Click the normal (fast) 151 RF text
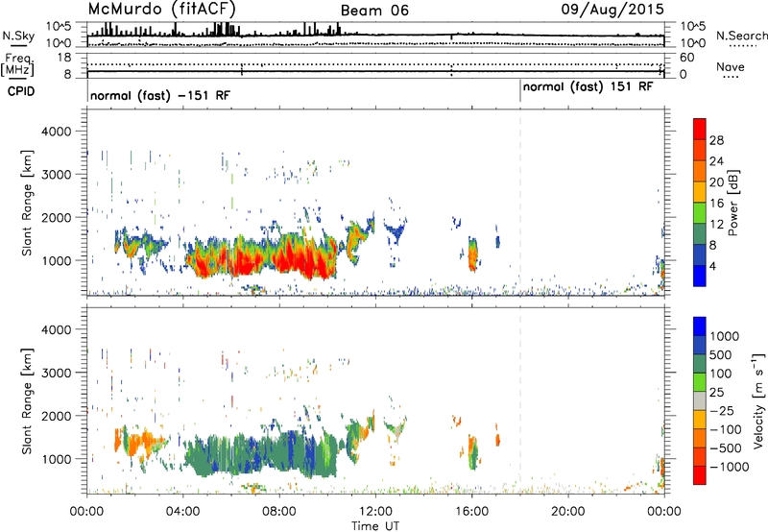Screen dimensions: 768x532 coord(588,86)
